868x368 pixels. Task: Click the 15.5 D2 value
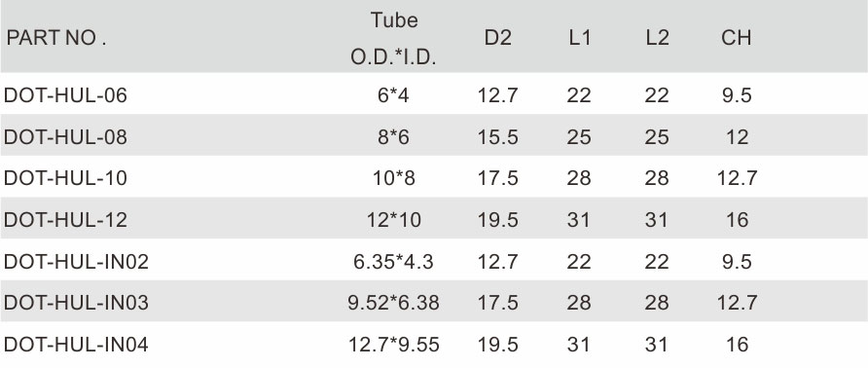point(498,137)
